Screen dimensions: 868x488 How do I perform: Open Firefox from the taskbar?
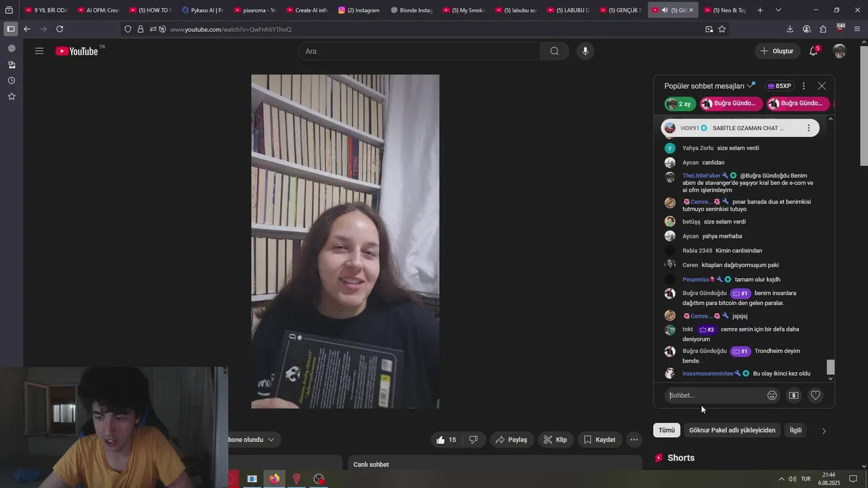point(274,479)
